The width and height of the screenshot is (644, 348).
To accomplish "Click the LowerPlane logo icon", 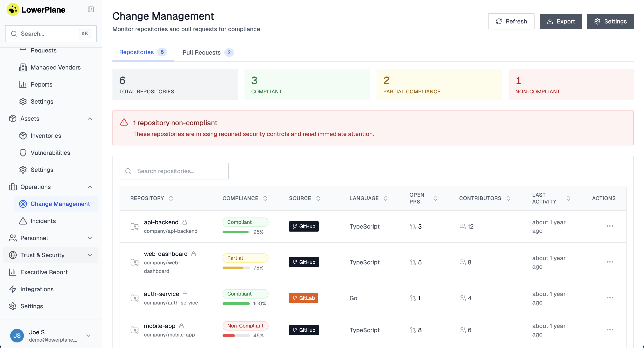I will [x=13, y=10].
